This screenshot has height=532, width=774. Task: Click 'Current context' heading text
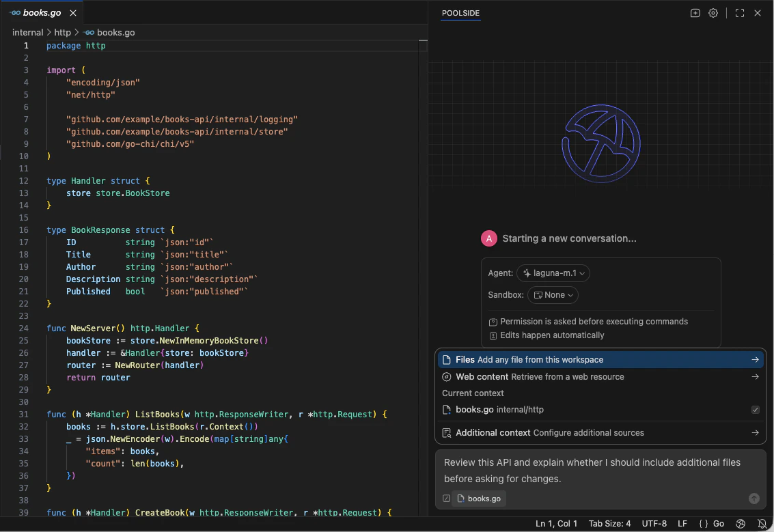[473, 393]
